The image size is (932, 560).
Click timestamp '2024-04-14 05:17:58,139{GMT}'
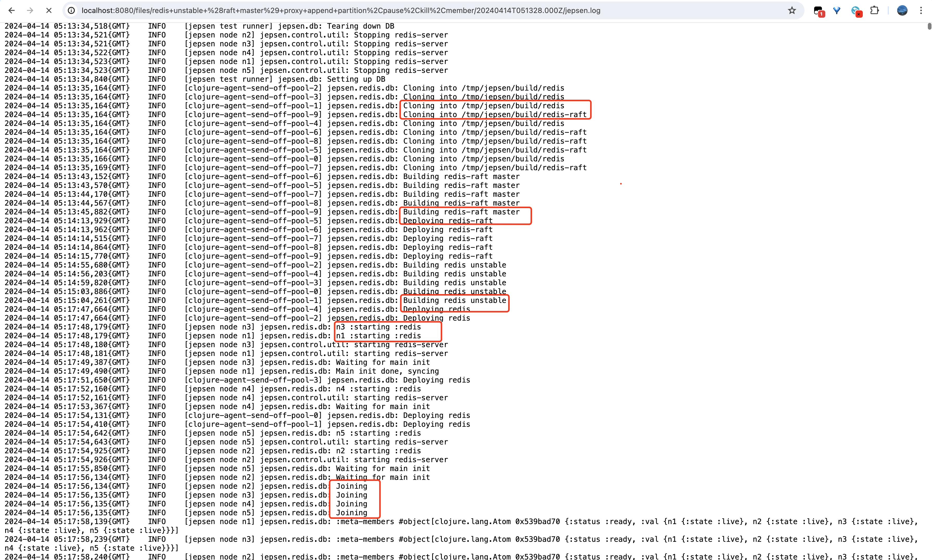tap(67, 522)
